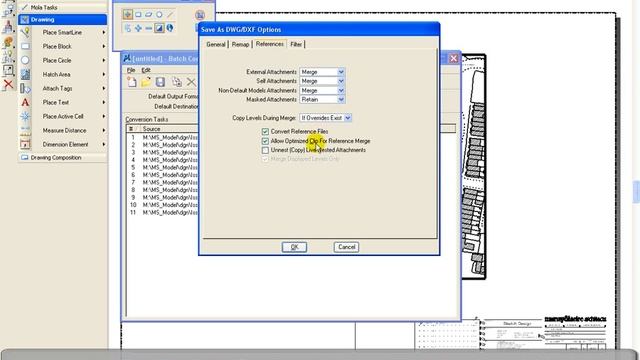Click the invert selection mode icon
The height and width of the screenshot is (360, 640).
(x=159, y=28)
